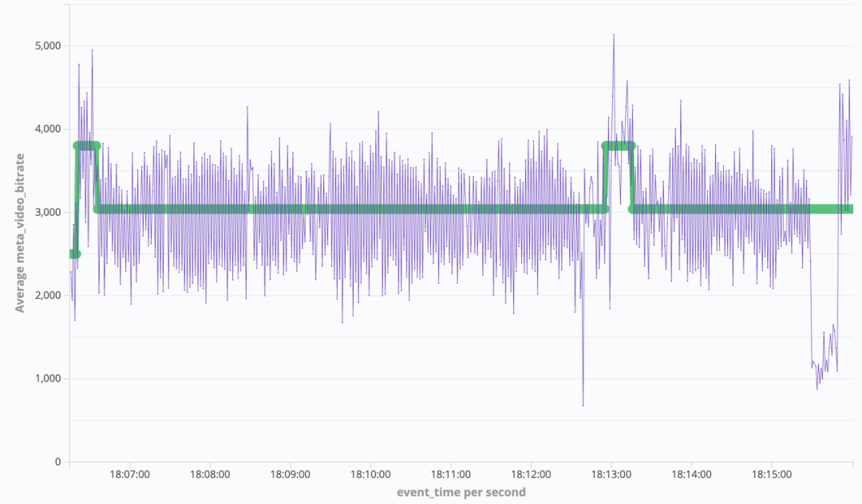862x504 pixels.
Task: Click the 2,000 y-axis value label
Action: click(x=45, y=295)
